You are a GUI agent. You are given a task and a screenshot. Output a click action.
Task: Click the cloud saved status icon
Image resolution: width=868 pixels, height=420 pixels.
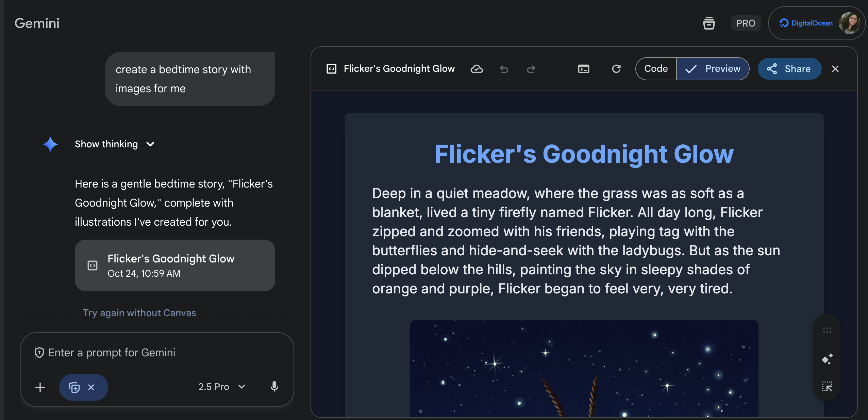point(477,69)
